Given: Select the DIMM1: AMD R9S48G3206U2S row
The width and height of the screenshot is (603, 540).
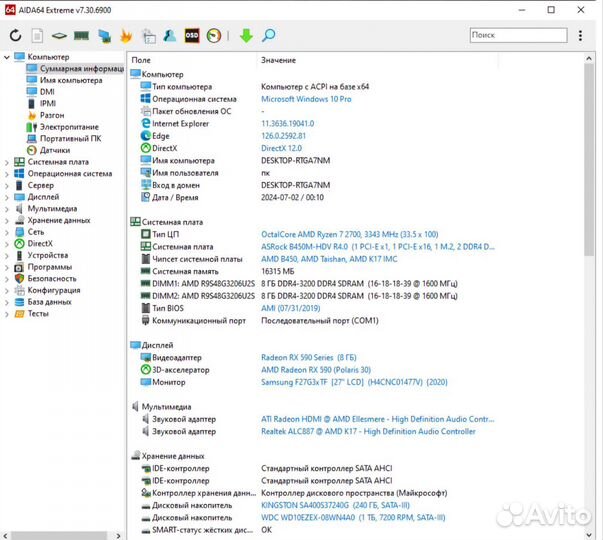Looking at the screenshot, I should (300, 283).
